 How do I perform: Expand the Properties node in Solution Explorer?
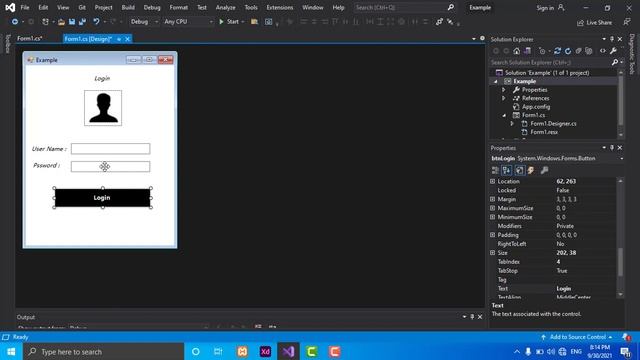point(504,90)
